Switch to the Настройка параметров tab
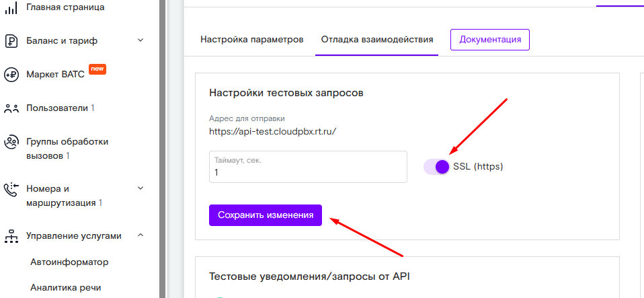 click(252, 39)
